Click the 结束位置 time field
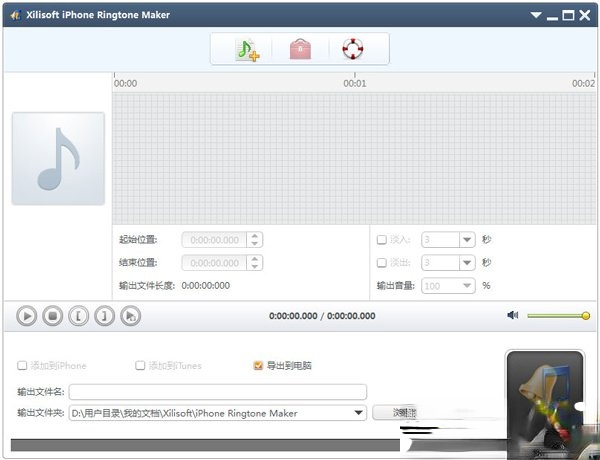This screenshot has width=600, height=460. coord(214,263)
